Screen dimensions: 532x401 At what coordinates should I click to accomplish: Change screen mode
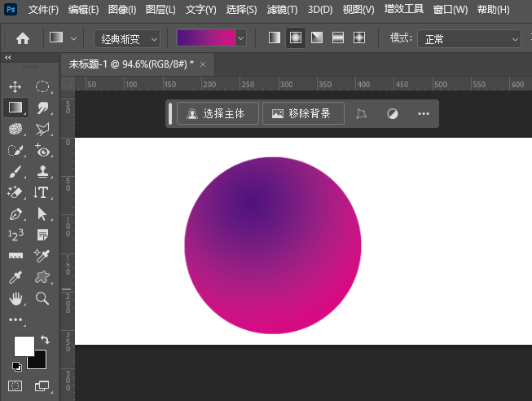coord(42,386)
